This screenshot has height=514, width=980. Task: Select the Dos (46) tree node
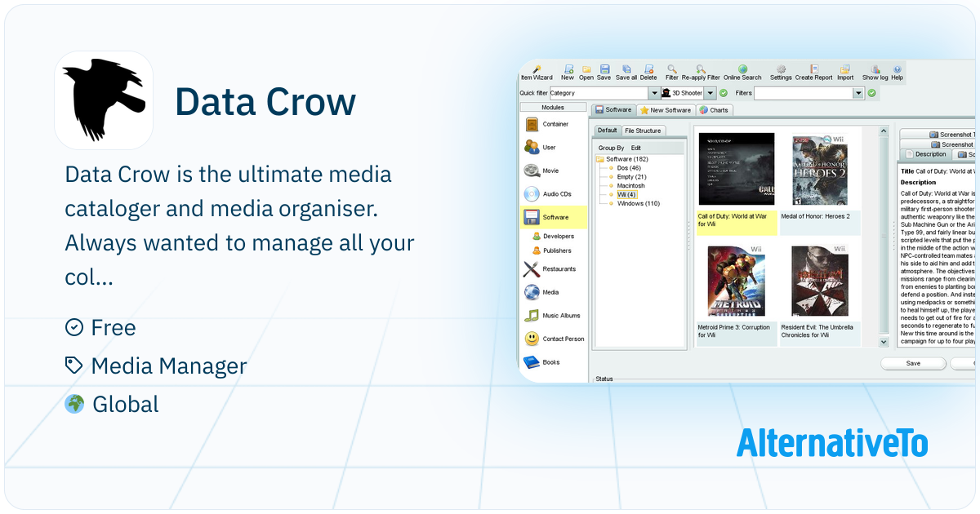pyautogui.click(x=624, y=168)
